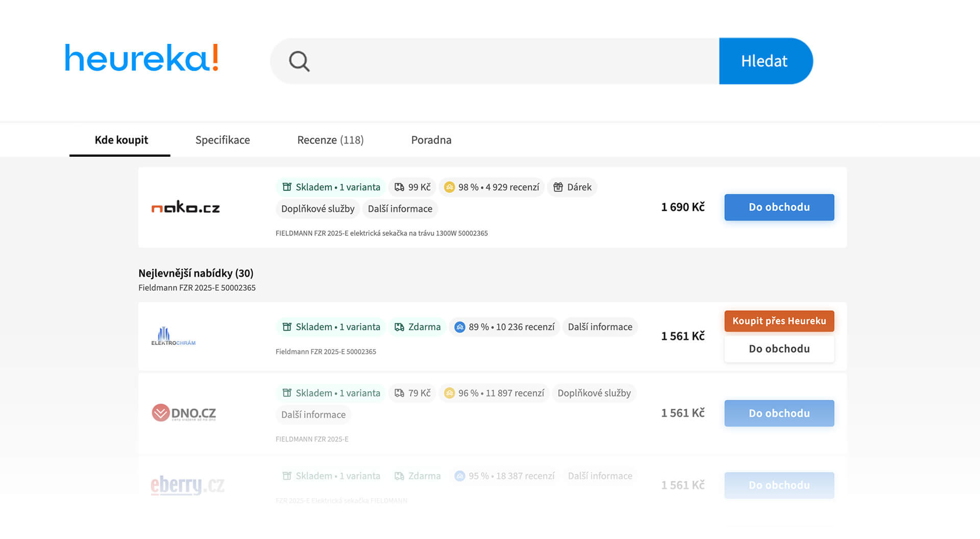Click the blue rating badge for 89 %

[x=459, y=327]
